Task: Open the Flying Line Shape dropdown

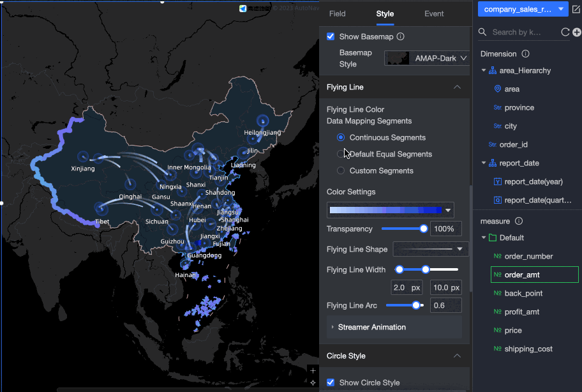Action: point(430,249)
